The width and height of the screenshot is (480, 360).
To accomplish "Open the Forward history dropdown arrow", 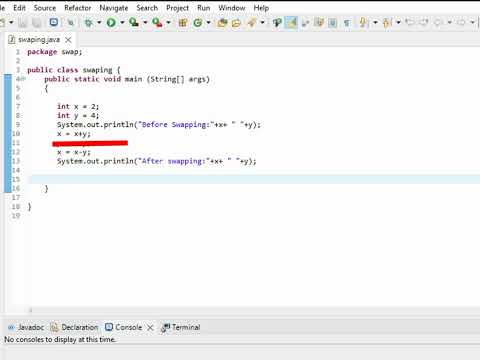I will tap(472, 23).
